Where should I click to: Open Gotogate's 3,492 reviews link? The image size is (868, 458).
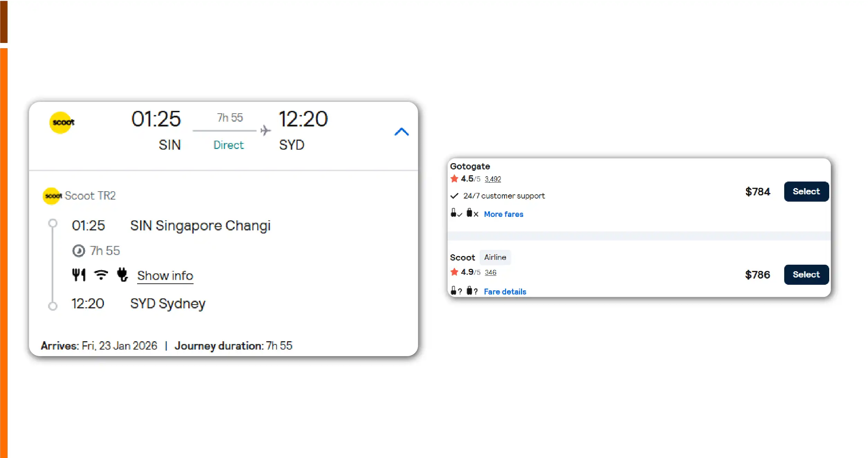pos(493,179)
